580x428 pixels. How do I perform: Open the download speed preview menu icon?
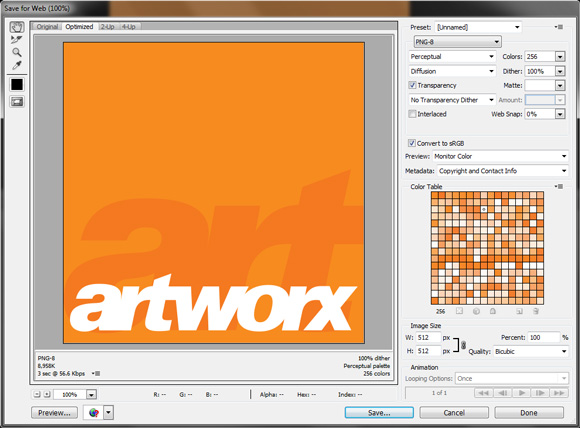point(96,374)
